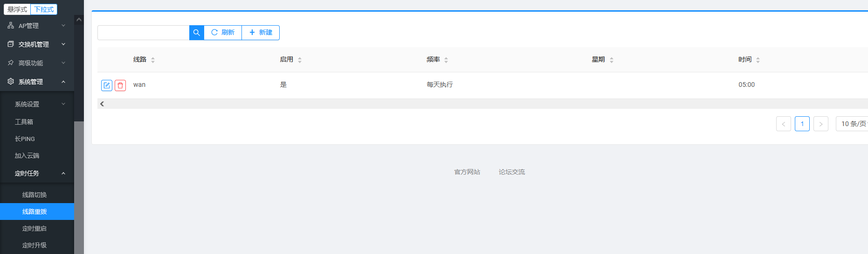Delete the wan row with trash icon
Image resolution: width=868 pixels, height=254 pixels.
point(120,85)
